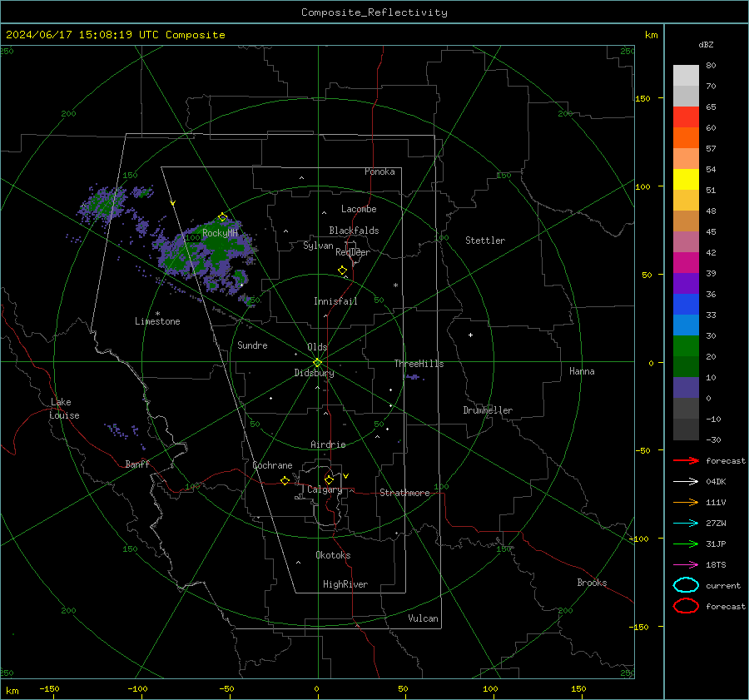The width and height of the screenshot is (749, 700).
Task: Click the green 31JP arrow icon
Action: [686, 544]
